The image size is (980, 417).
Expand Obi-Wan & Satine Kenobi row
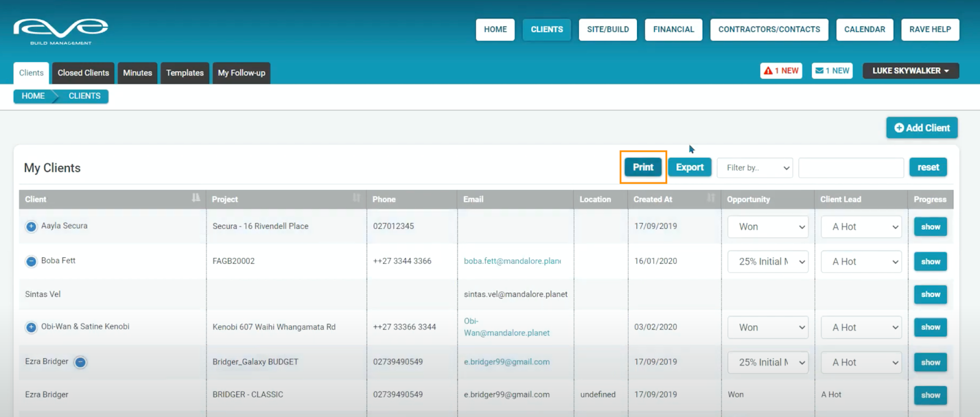tap(31, 328)
